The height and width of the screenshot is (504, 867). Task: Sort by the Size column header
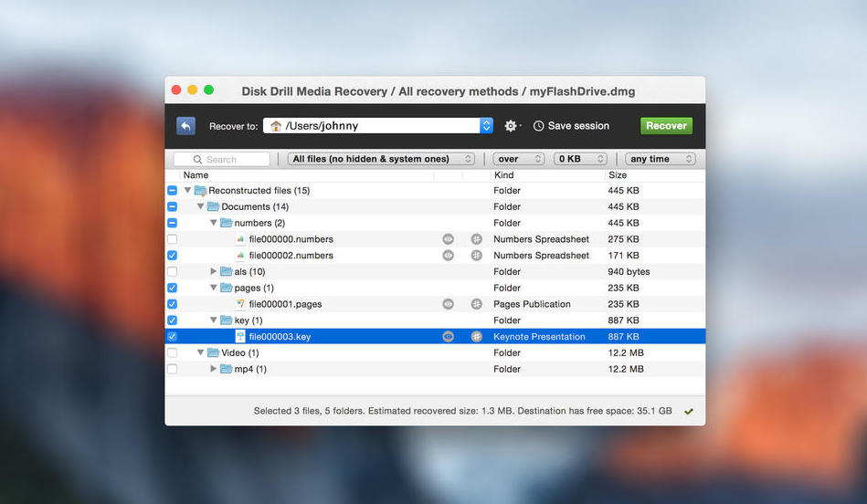618,175
